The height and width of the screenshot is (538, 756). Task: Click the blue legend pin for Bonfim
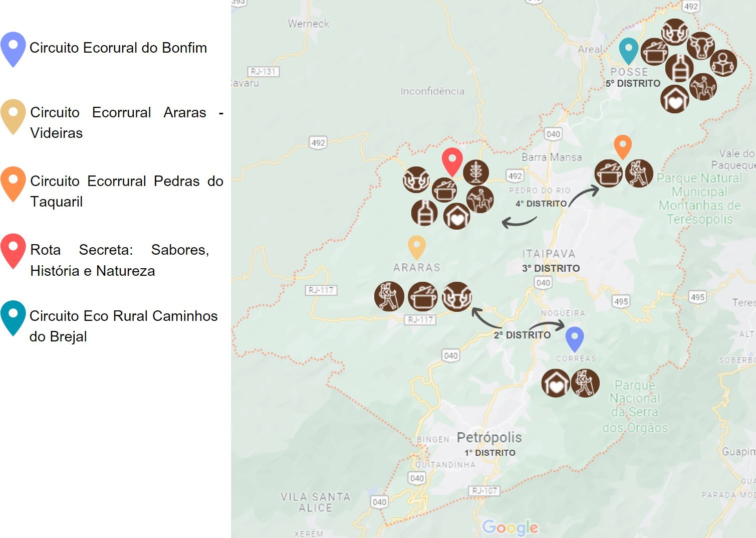[x=13, y=49]
